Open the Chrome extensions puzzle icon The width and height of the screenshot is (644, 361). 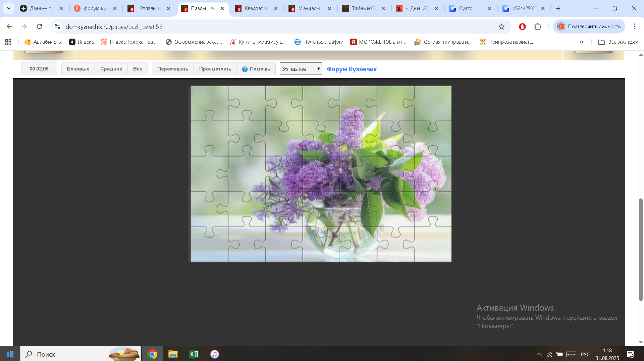[538, 27]
